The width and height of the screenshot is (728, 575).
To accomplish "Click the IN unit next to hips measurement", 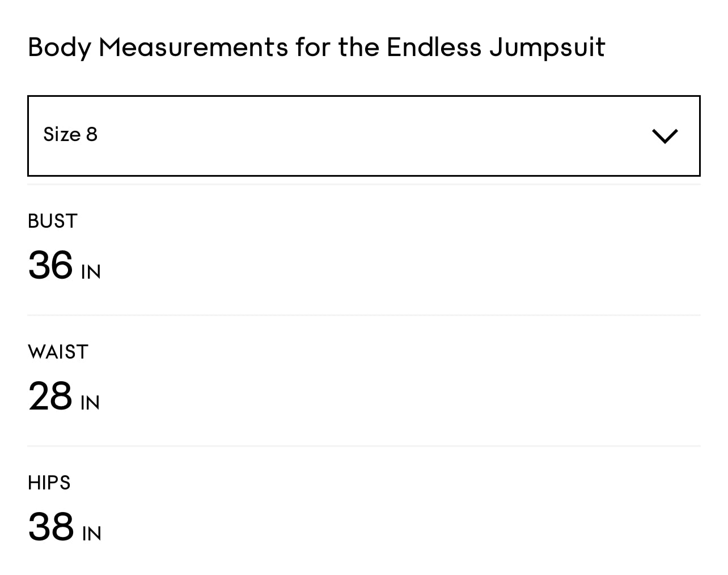I will 91,534.
